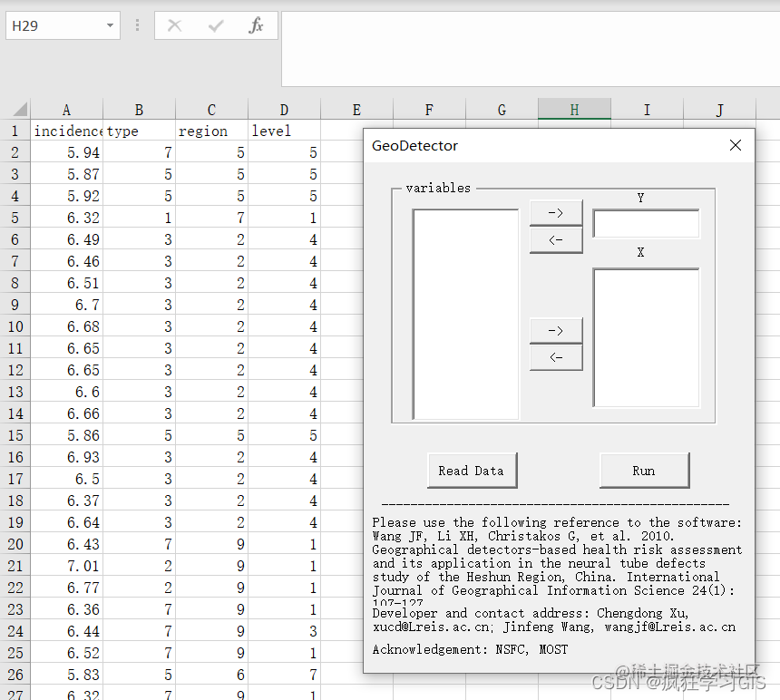Screen dimensions: 780x700
Task: Click the Read Data button
Action: click(472, 471)
